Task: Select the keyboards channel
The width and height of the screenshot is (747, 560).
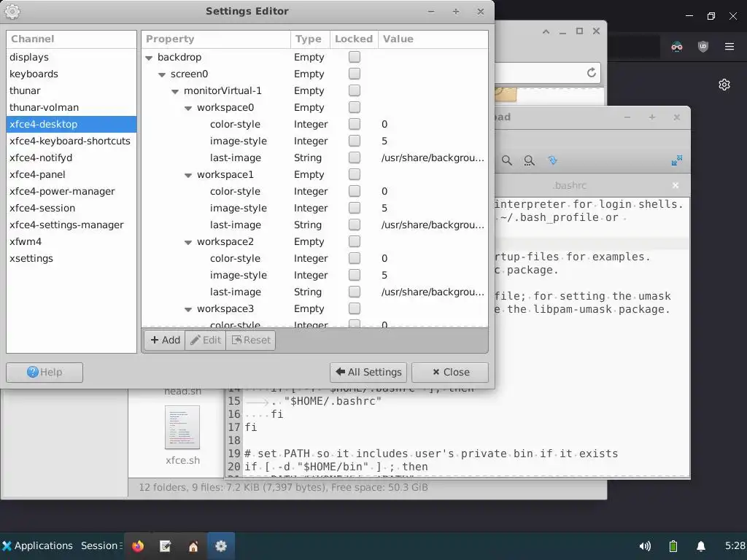Action: pyautogui.click(x=71, y=74)
